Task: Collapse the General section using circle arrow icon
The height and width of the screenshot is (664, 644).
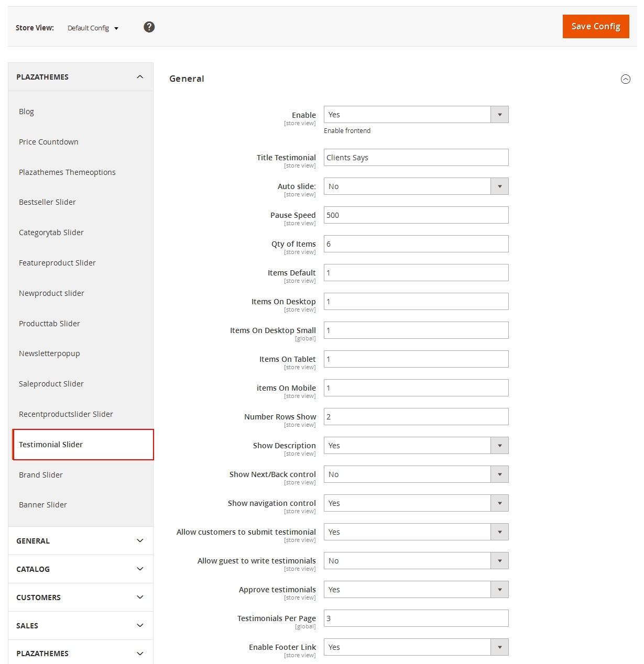Action: click(625, 79)
